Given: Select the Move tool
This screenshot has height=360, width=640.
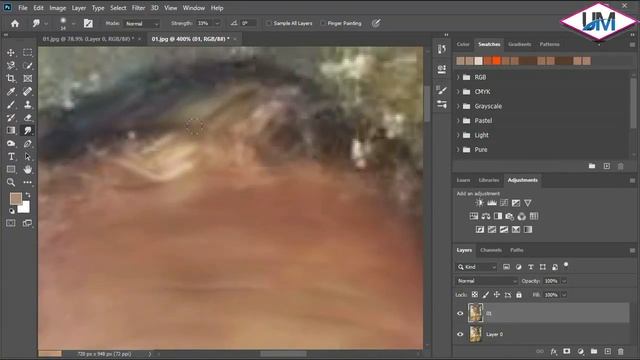Looking at the screenshot, I should (x=11, y=53).
